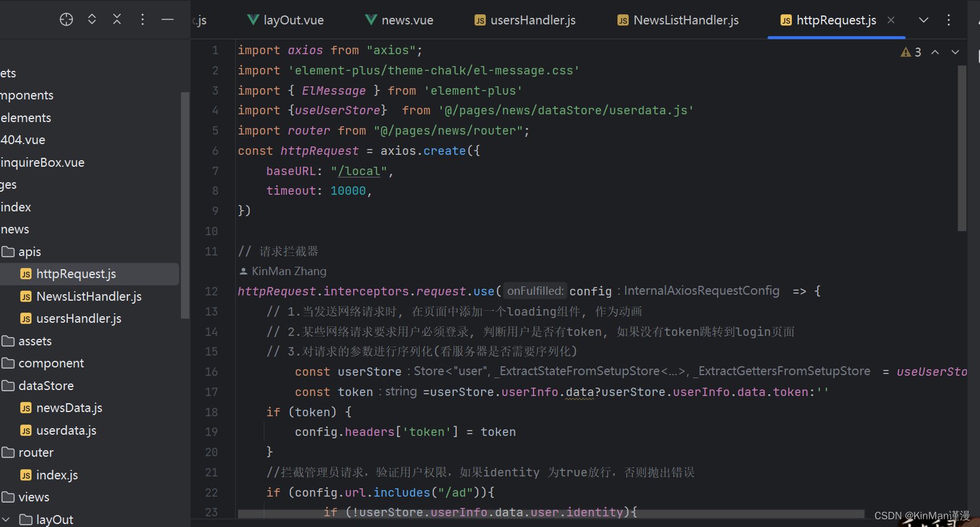The height and width of the screenshot is (527, 980).
Task: Click the onFulfilled parameter hint
Action: pos(535,291)
